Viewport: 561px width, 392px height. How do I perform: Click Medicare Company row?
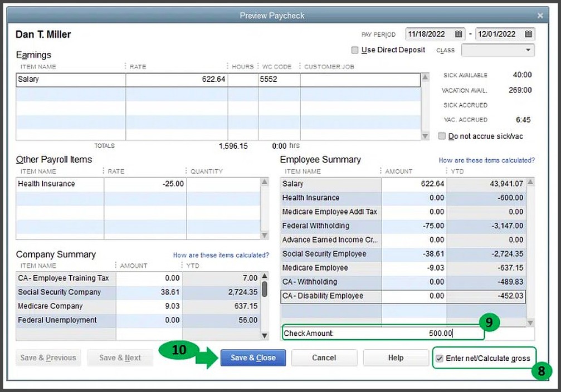pos(138,306)
